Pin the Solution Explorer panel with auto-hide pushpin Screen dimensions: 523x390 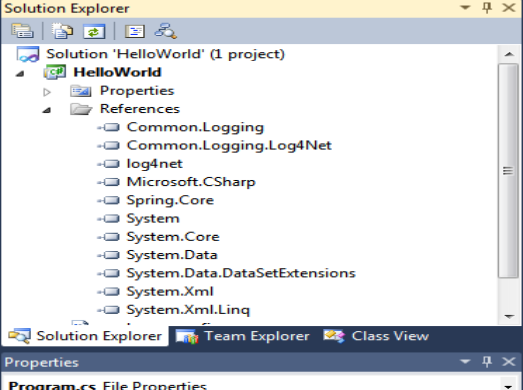click(487, 8)
